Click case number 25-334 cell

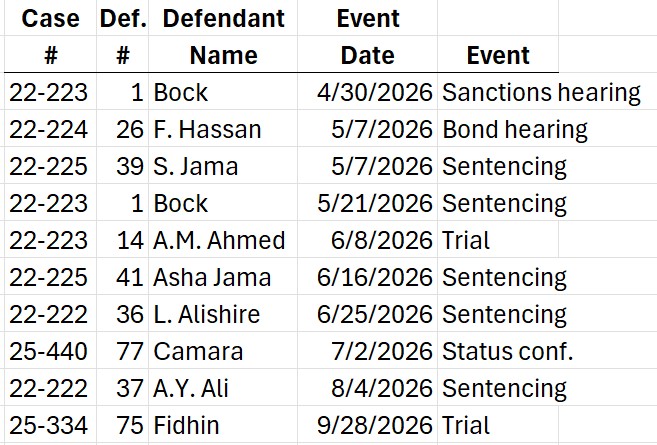coord(48,426)
